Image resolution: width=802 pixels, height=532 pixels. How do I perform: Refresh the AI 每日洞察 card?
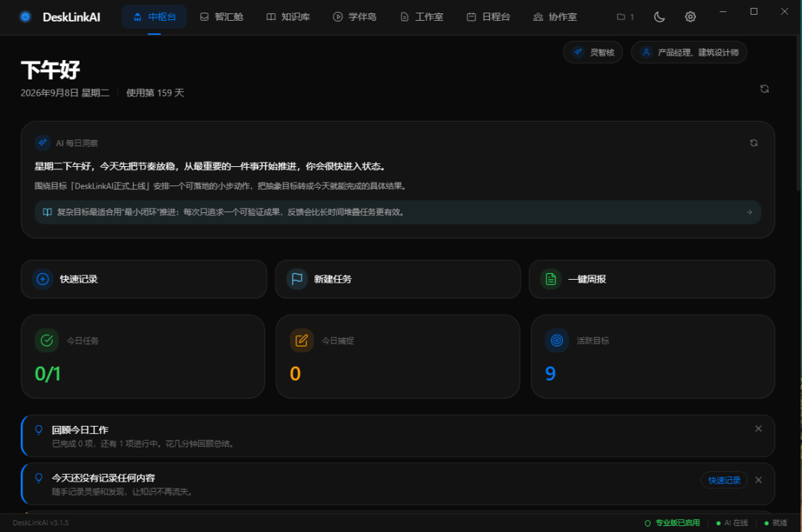(754, 143)
